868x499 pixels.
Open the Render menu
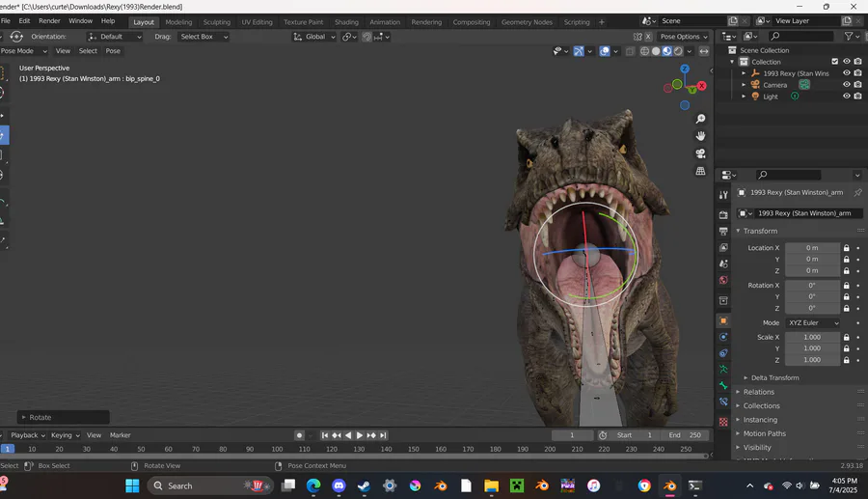point(49,21)
